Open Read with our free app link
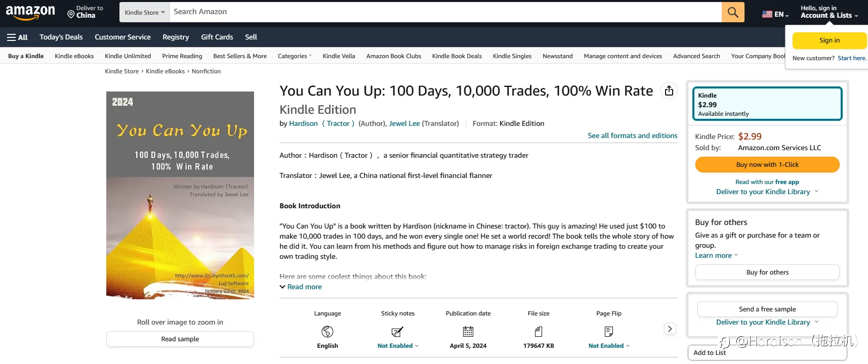Image resolution: width=868 pixels, height=364 pixels. (767, 182)
